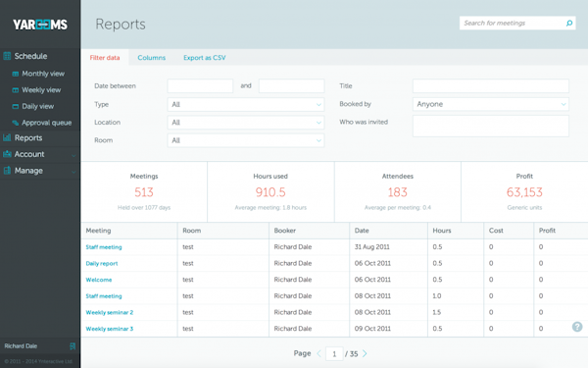The height and width of the screenshot is (368, 588).
Task: Open Monthly view in sidebar
Action: click(43, 74)
